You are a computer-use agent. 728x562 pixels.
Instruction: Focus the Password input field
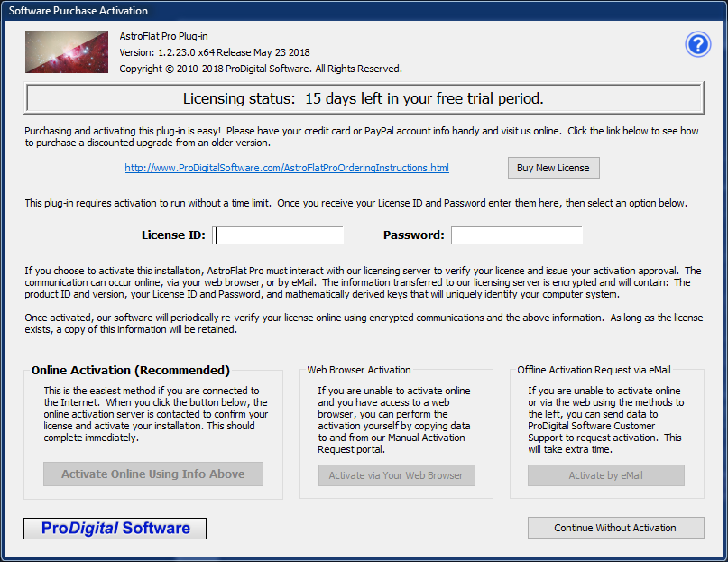click(x=517, y=235)
